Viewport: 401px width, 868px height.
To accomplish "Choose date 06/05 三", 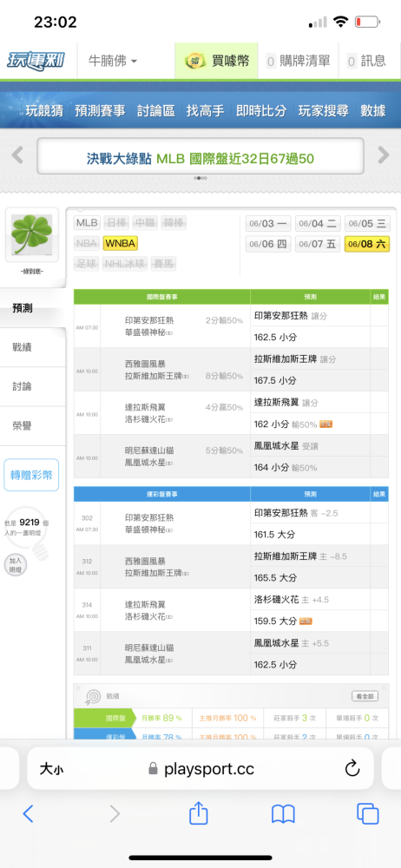I will point(367,224).
